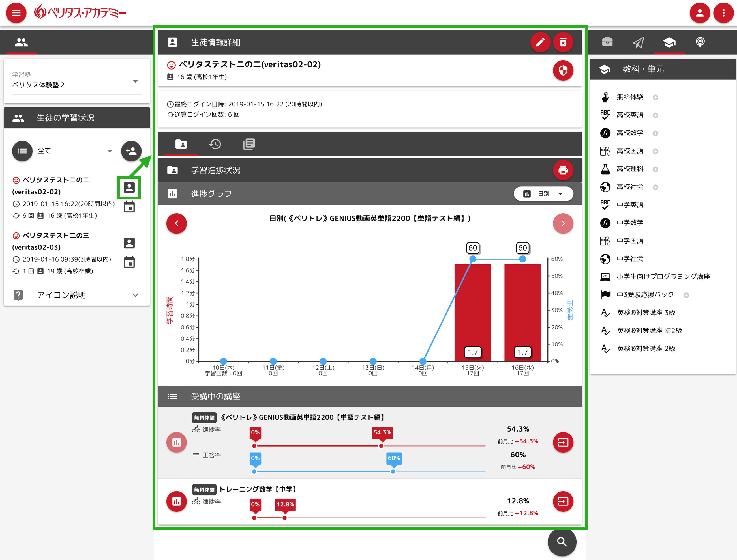Screen dimensions: 737x560
Task: Expand 高校国語 with its plus icon
Action: tap(655, 151)
